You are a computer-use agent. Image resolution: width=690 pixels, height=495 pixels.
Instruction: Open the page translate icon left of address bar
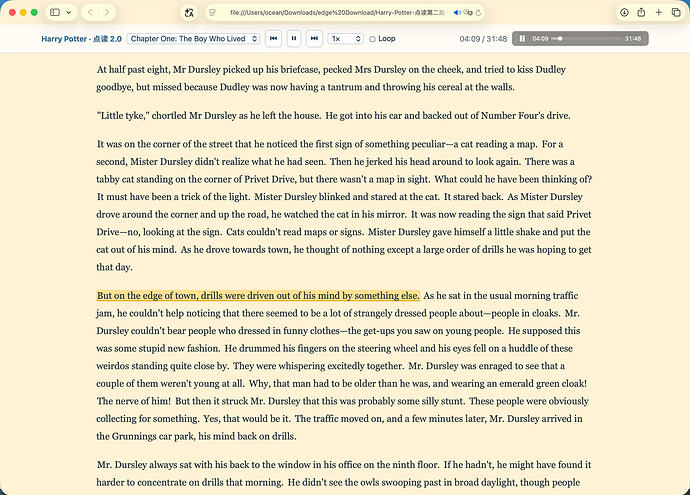[189, 12]
